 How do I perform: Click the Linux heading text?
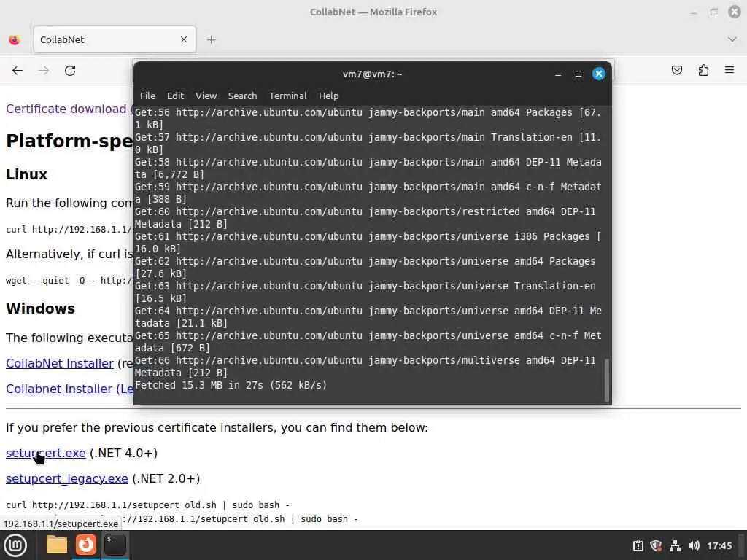[27, 174]
